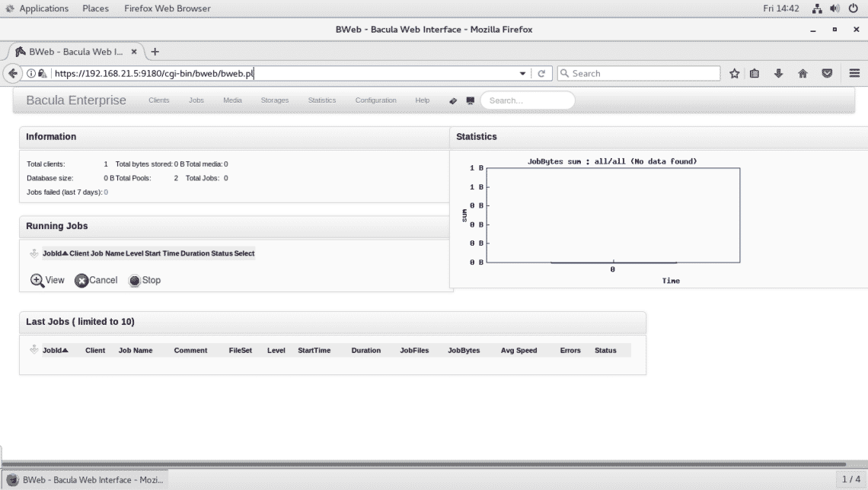Expand the URL bar history dropdown
868x490 pixels.
(x=522, y=74)
